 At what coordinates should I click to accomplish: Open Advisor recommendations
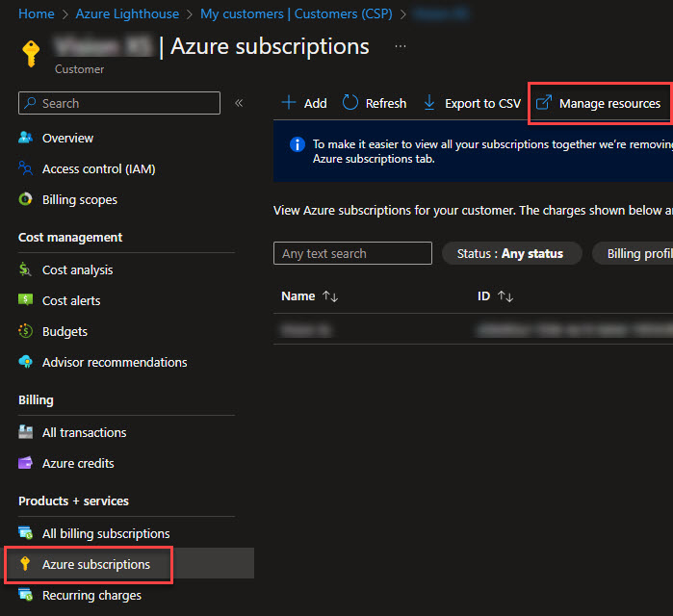(x=115, y=363)
